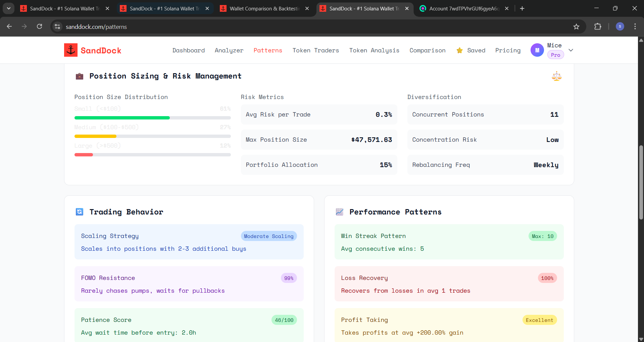Click 'Takes profits at avg +200.00% gain'
Screen dimensions: 644x342
[x=402, y=333]
